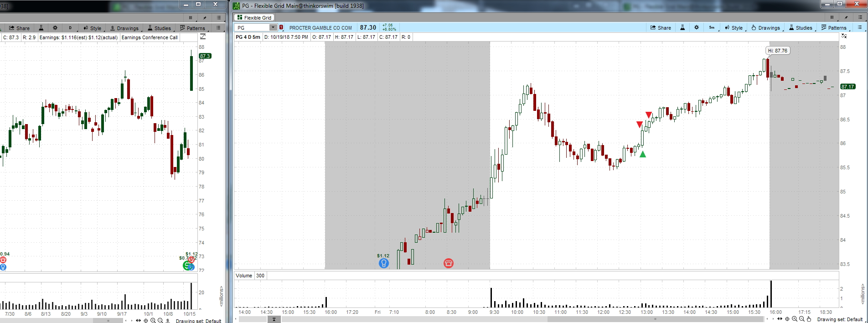Image resolution: width=868 pixels, height=323 pixels.
Task: Open Patterns dropdown in PG chart
Action: tap(834, 28)
